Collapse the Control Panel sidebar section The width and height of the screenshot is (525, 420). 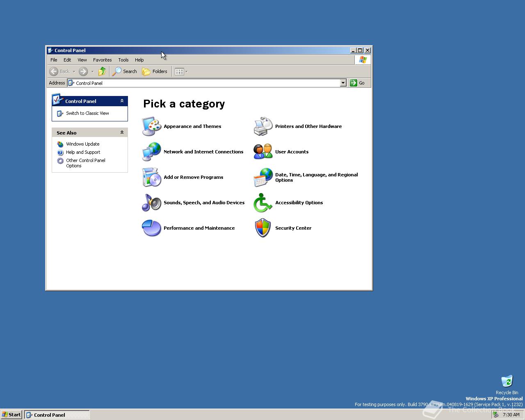point(122,101)
